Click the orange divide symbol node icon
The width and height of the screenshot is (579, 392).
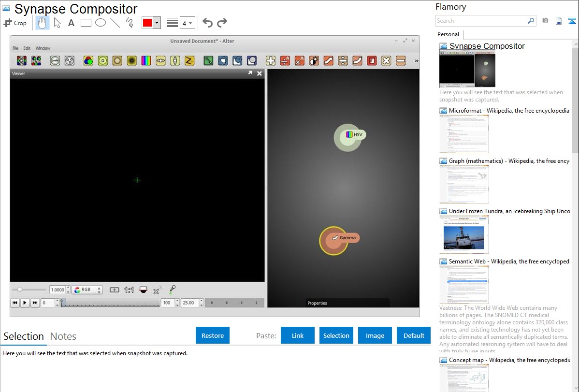click(x=343, y=60)
